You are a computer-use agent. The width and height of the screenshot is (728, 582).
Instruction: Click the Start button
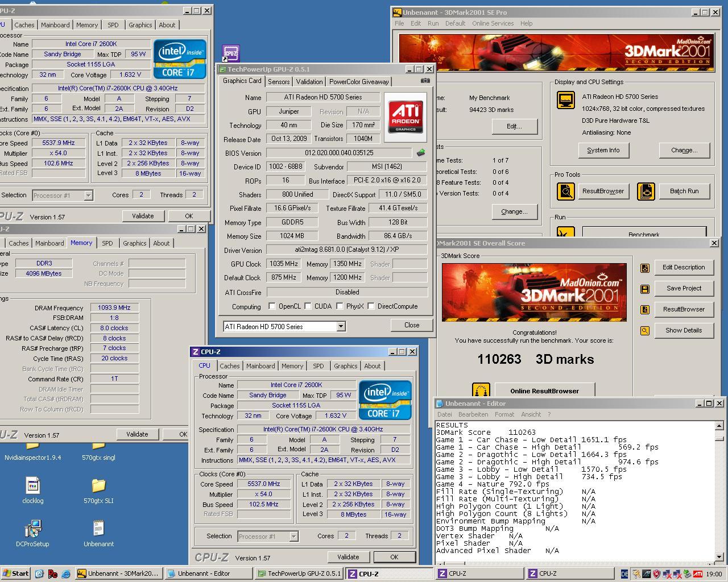[15, 573]
